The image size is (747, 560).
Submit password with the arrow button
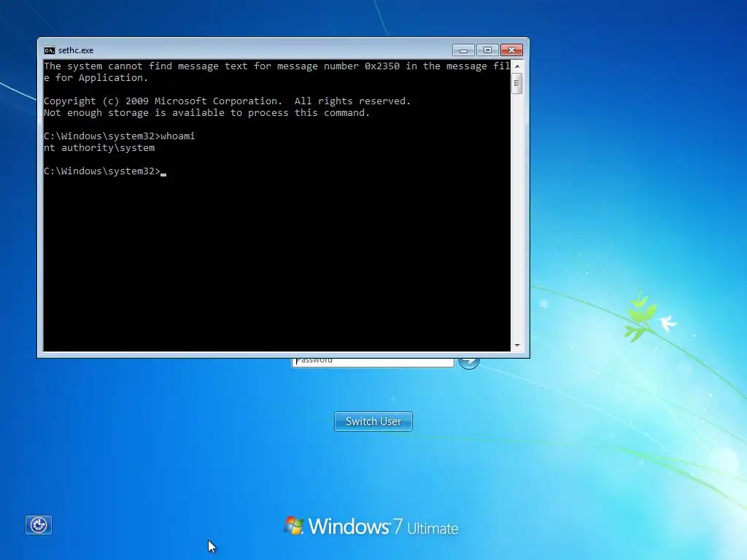point(469,363)
